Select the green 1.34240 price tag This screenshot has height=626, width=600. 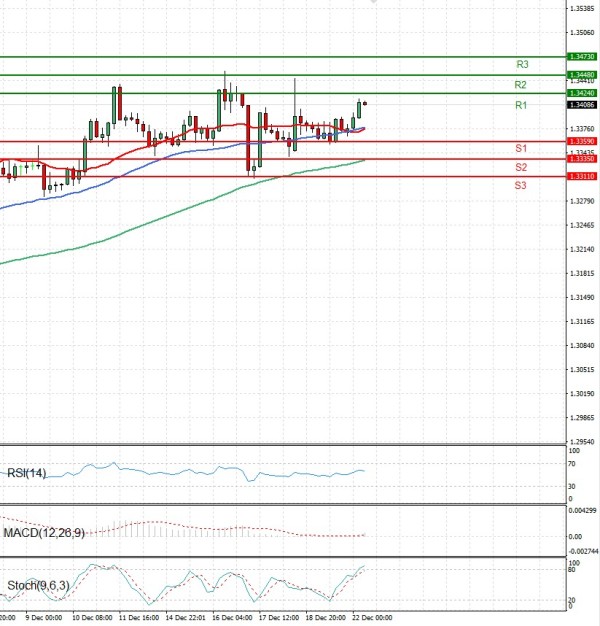point(581,93)
